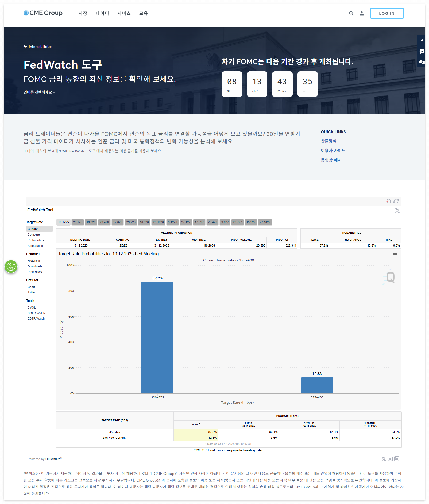The width and height of the screenshot is (429, 504).
Task: Refresh the FedWatch Tool widget
Action: [396, 201]
